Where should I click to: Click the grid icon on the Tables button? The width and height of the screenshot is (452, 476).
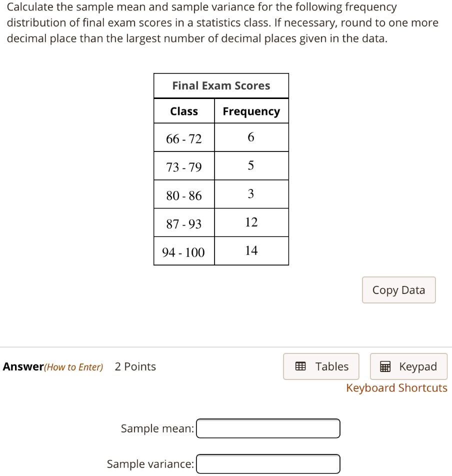coord(300,366)
